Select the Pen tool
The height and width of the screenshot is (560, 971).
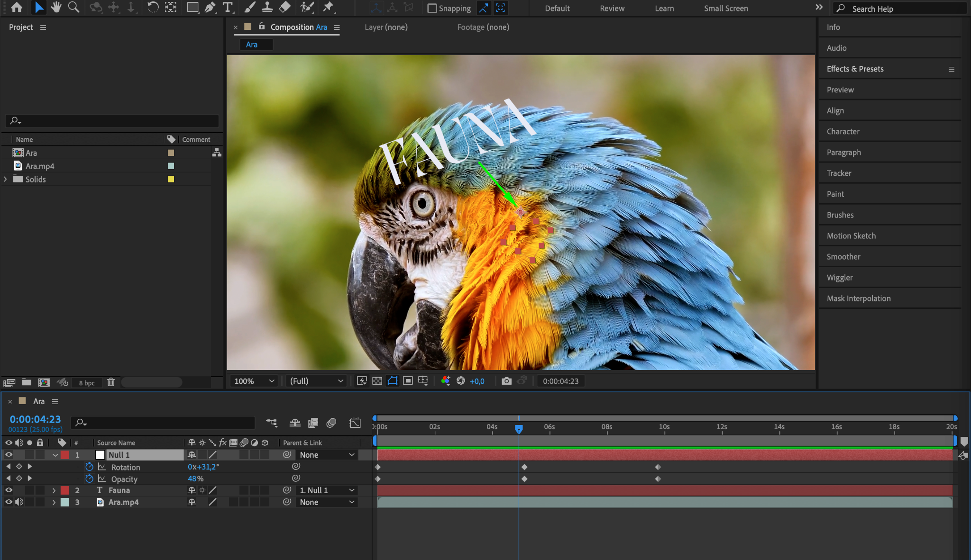(210, 8)
